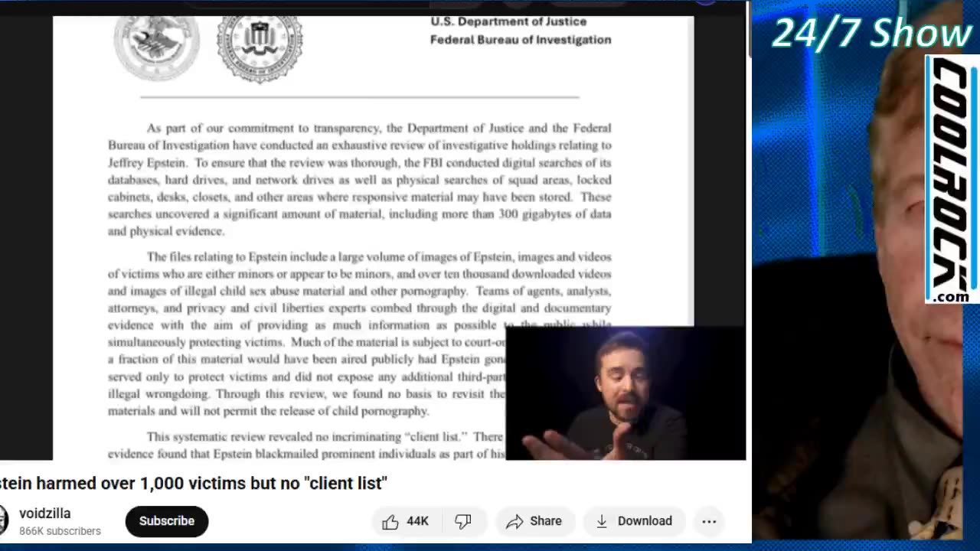Click the voidzilla channel avatar
The width and height of the screenshot is (980, 551).
[x=4, y=521]
